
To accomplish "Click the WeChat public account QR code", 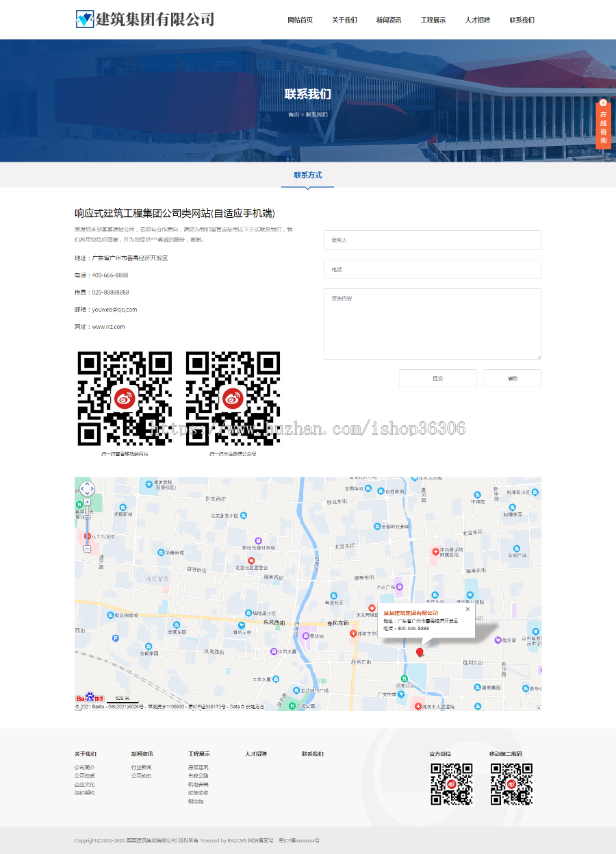I will click(x=233, y=399).
